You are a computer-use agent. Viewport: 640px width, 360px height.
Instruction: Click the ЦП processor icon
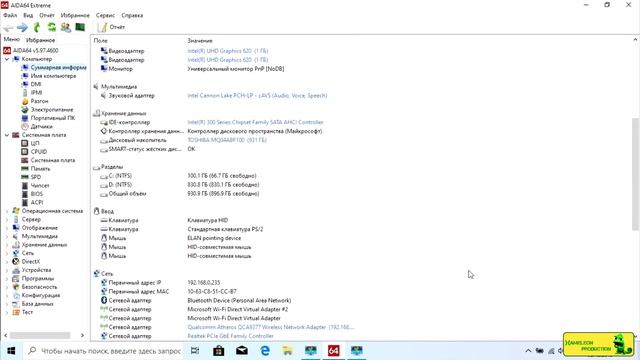[x=25, y=143]
